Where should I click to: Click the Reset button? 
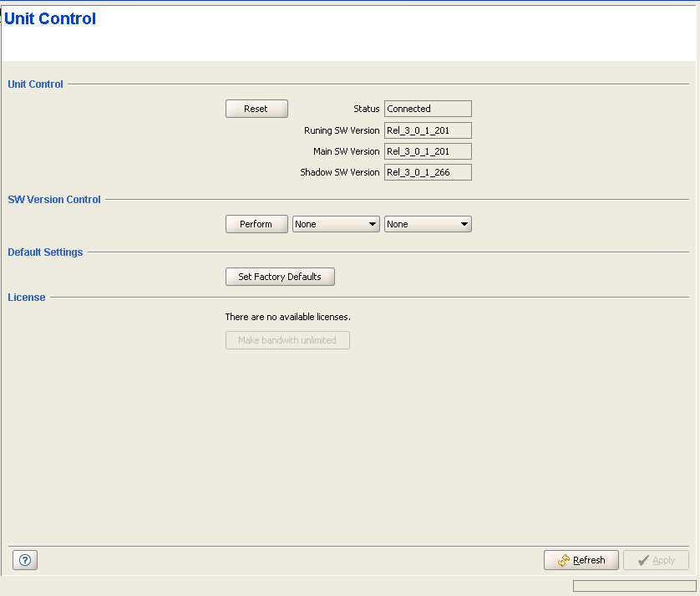point(256,109)
